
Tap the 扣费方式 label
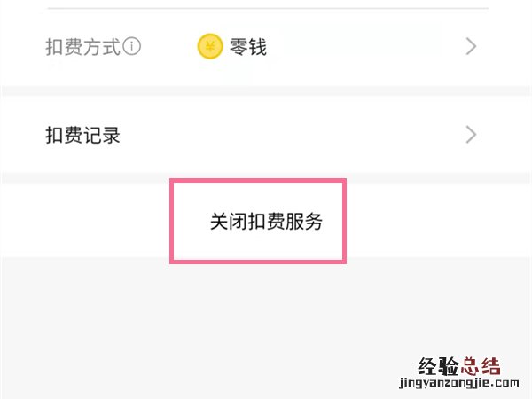tap(82, 47)
